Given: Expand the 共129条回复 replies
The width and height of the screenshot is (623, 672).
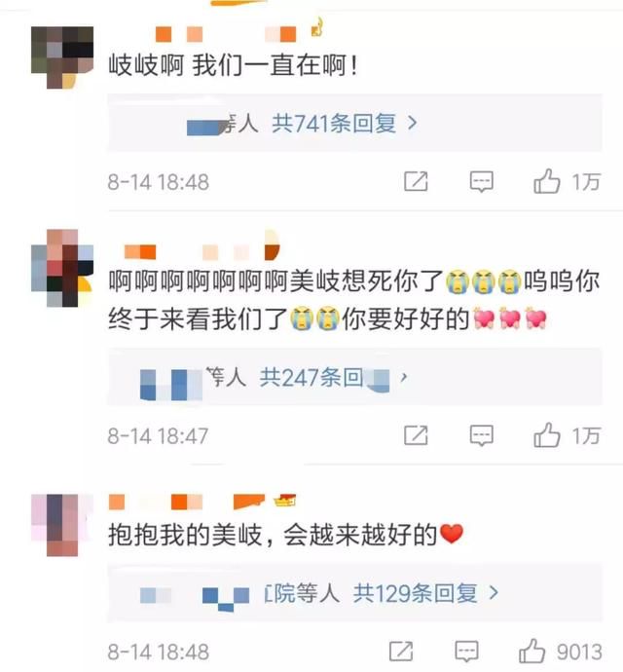Looking at the screenshot, I should pyautogui.click(x=416, y=593).
